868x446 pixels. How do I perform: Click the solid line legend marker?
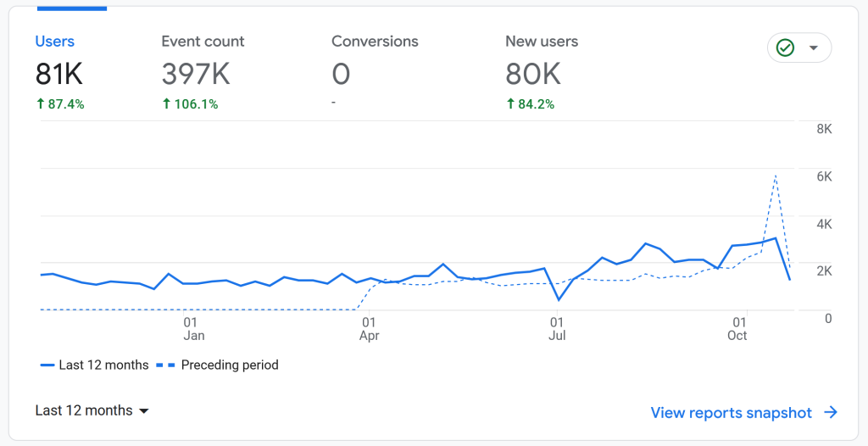[x=47, y=365]
